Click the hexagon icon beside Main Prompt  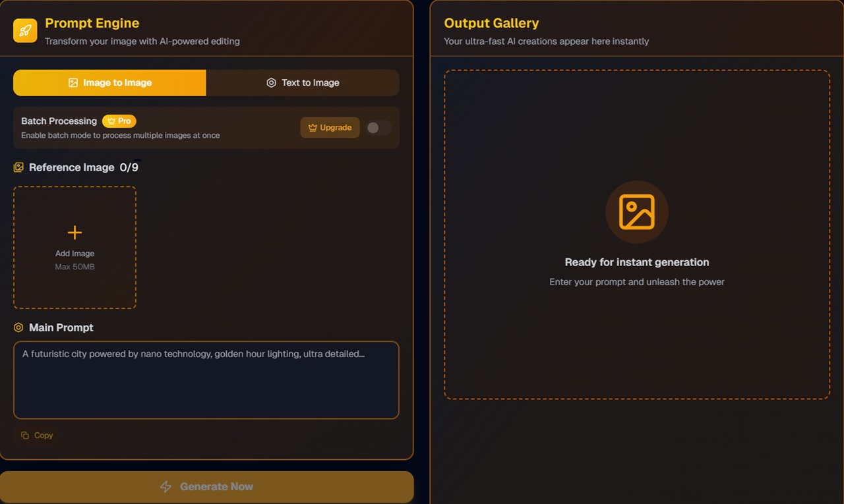[x=18, y=327]
